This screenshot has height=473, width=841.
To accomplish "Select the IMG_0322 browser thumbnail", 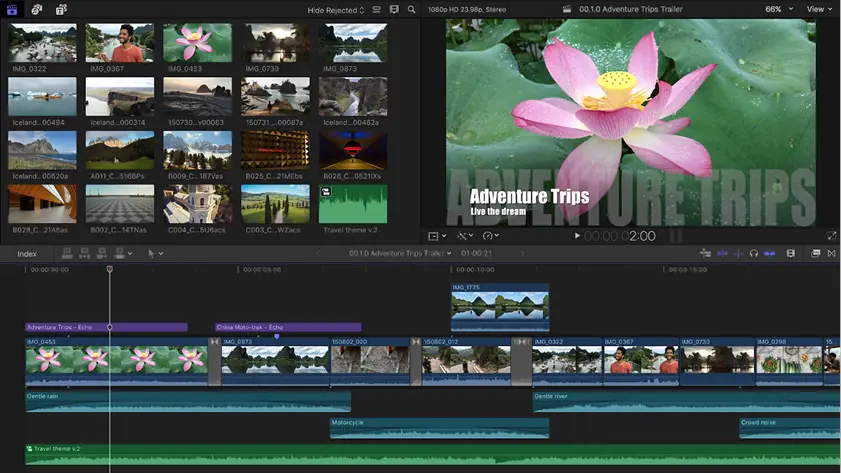I will tap(42, 43).
